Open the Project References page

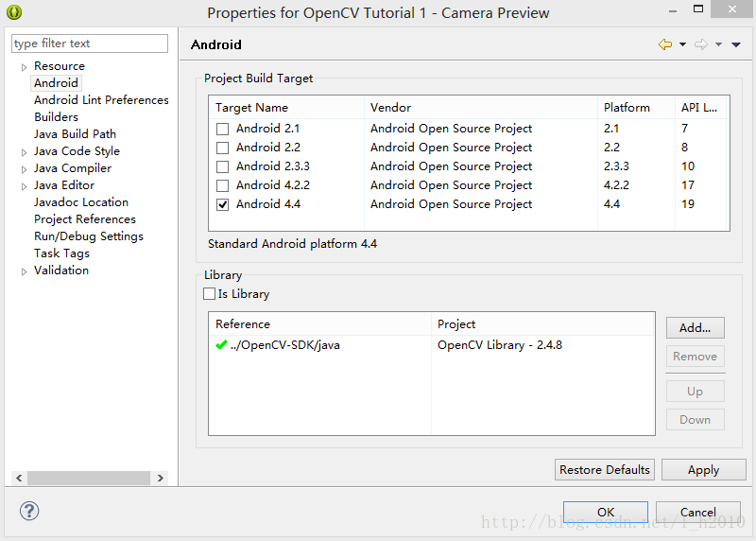point(85,219)
